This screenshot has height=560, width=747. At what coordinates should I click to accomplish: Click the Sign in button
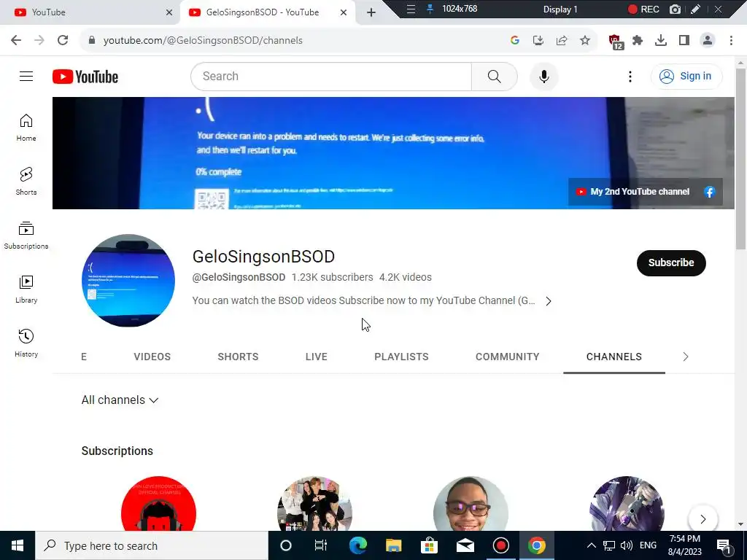click(686, 76)
